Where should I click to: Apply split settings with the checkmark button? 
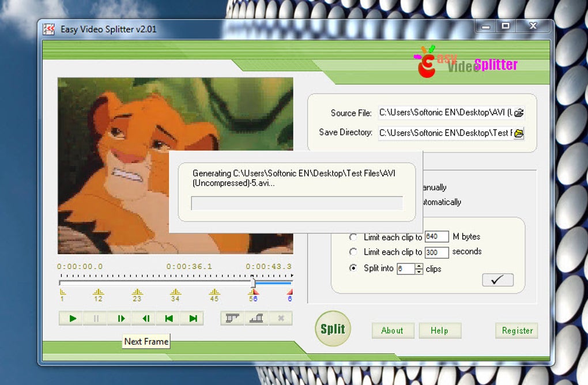(497, 280)
